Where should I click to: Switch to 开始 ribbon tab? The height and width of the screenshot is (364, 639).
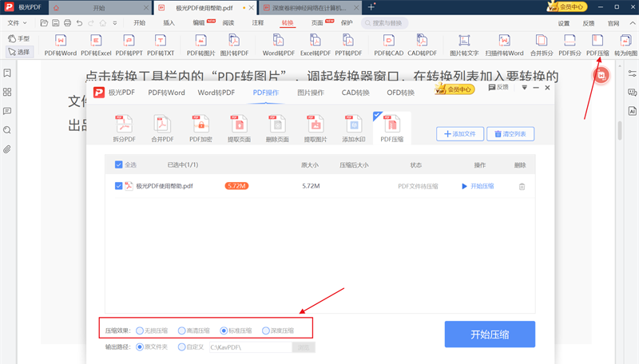(139, 23)
